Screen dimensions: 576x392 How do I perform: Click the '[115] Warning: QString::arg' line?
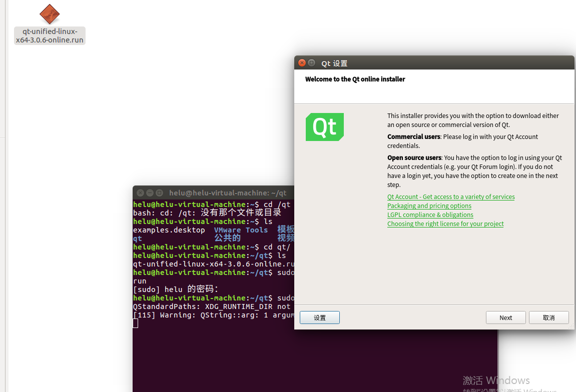click(x=213, y=315)
